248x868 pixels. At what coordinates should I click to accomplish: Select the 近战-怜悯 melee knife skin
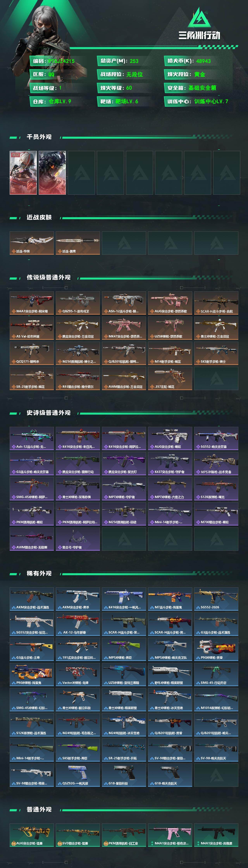(32, 243)
